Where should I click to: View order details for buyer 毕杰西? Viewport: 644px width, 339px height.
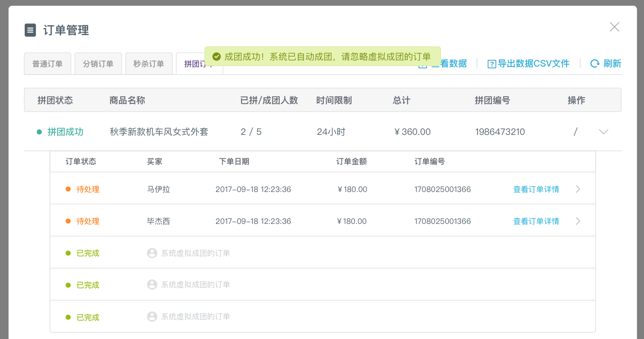(x=536, y=221)
